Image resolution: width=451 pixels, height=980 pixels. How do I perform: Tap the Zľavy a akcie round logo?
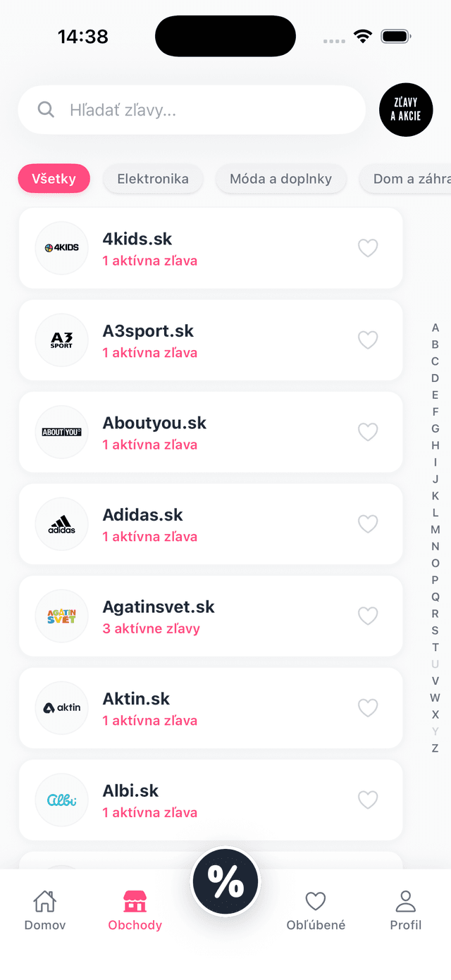point(406,110)
